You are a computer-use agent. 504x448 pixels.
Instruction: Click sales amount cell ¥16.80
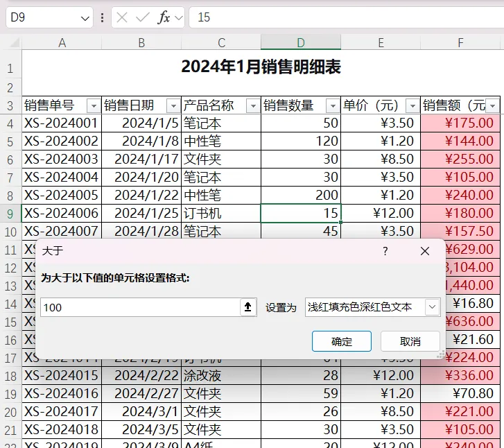pos(473,303)
